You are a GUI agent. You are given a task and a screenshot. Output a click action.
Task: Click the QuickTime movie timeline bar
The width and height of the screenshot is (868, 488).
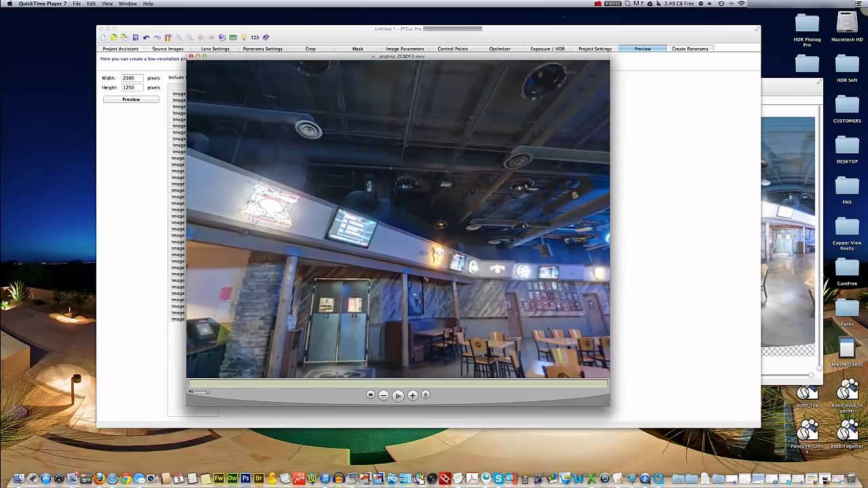(x=398, y=384)
